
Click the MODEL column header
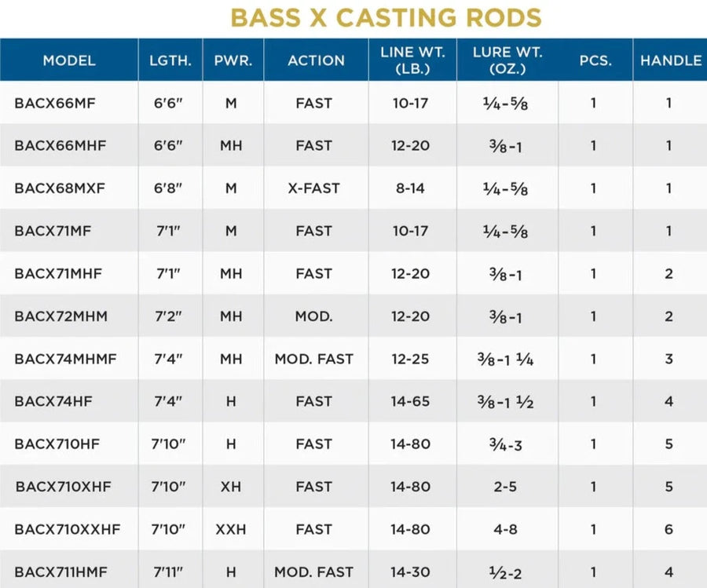pyautogui.click(x=69, y=60)
